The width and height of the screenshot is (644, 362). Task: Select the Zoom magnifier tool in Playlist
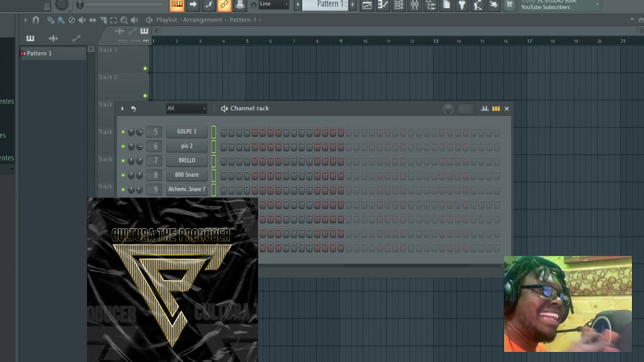pos(124,20)
